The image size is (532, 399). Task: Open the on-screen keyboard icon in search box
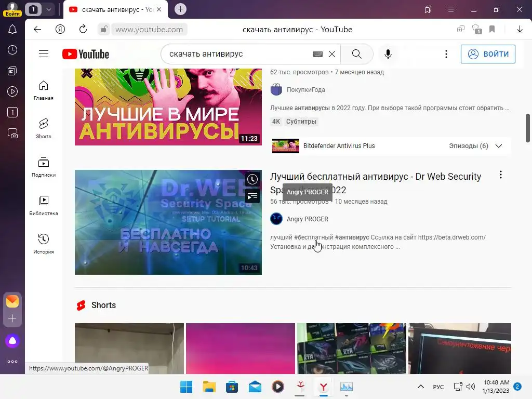pos(317,54)
